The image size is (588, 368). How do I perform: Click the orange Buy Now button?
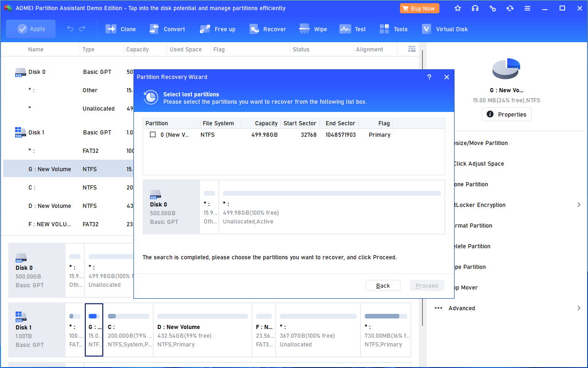click(x=419, y=8)
